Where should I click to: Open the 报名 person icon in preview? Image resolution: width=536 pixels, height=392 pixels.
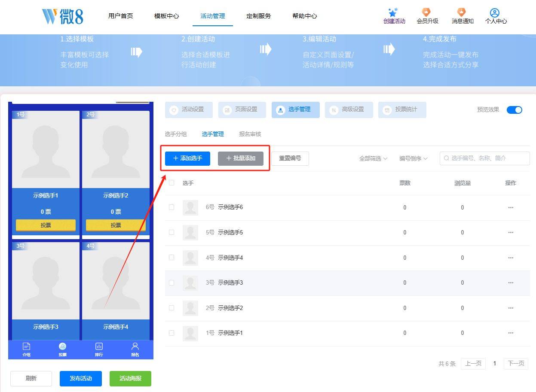(135, 346)
